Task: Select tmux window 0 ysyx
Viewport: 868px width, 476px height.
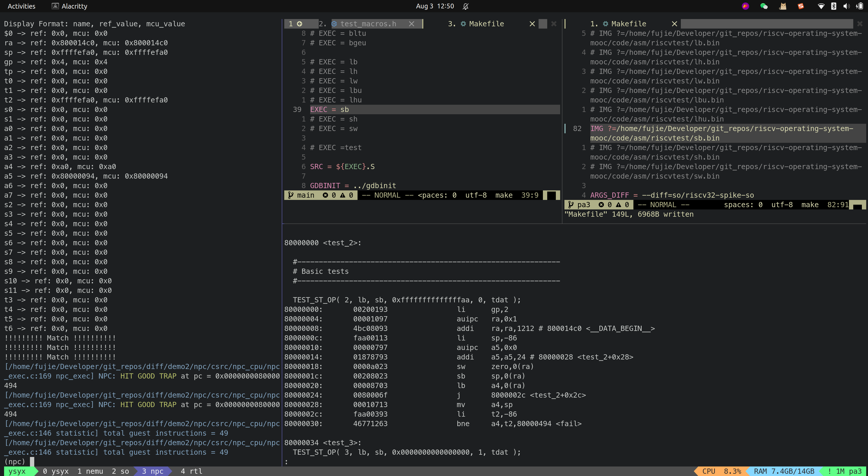Action: (56, 471)
